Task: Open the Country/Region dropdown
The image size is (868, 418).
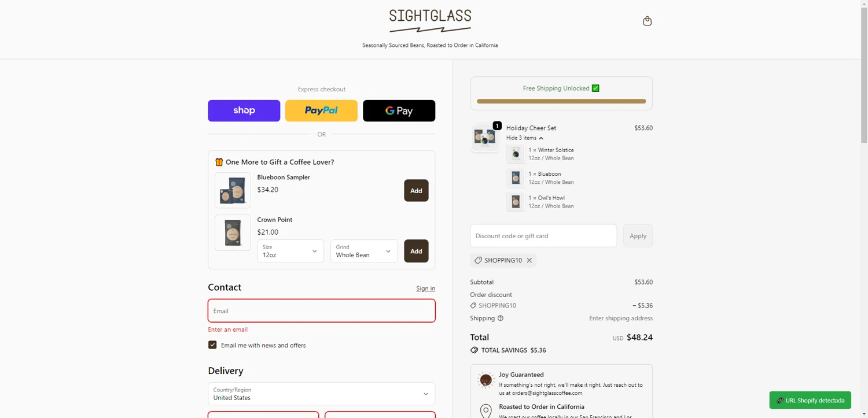Action: tap(321, 394)
